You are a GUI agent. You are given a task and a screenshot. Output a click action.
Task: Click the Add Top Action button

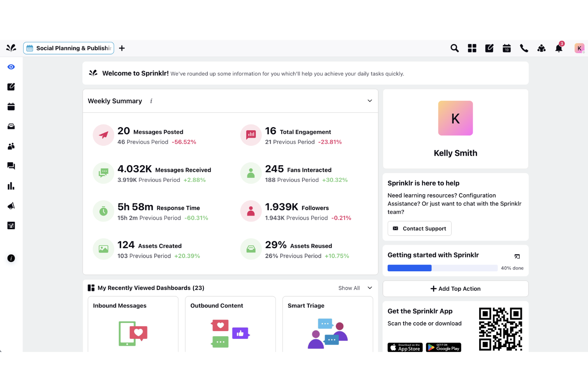[456, 289]
